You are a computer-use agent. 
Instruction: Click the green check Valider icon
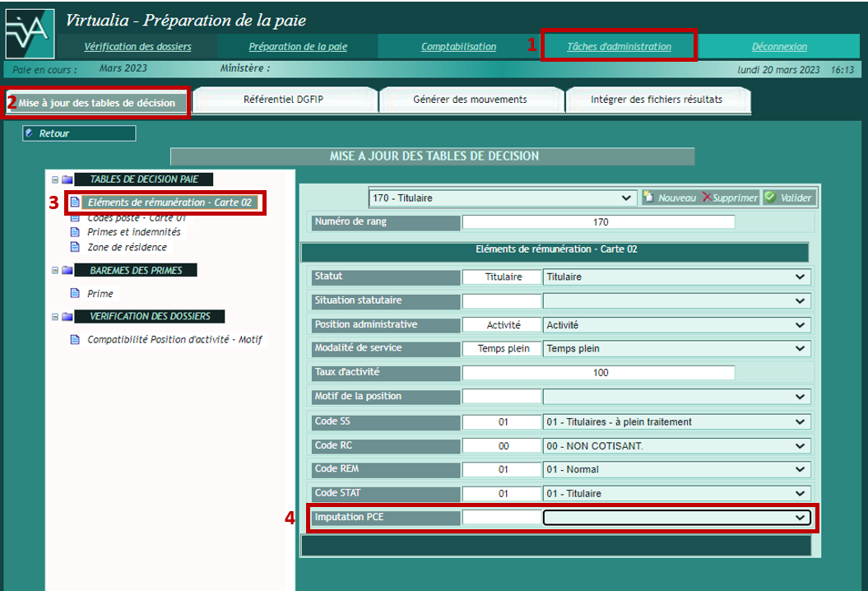769,198
